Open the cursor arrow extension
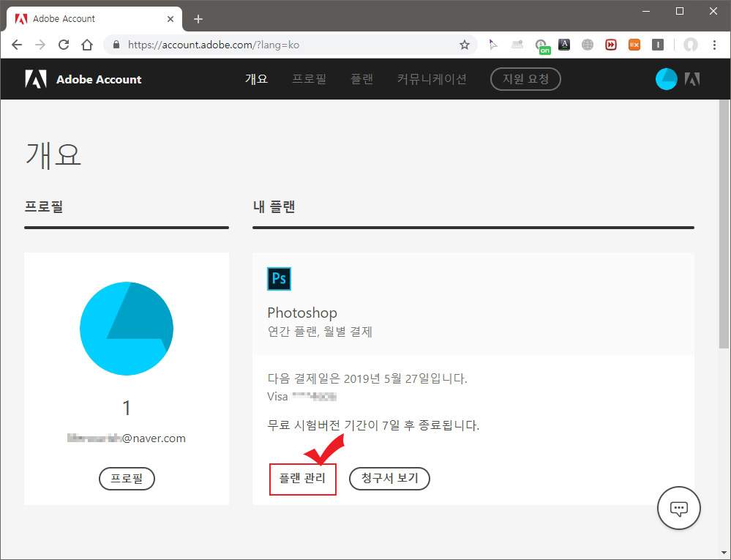Screen dimensions: 731x560 coord(493,45)
